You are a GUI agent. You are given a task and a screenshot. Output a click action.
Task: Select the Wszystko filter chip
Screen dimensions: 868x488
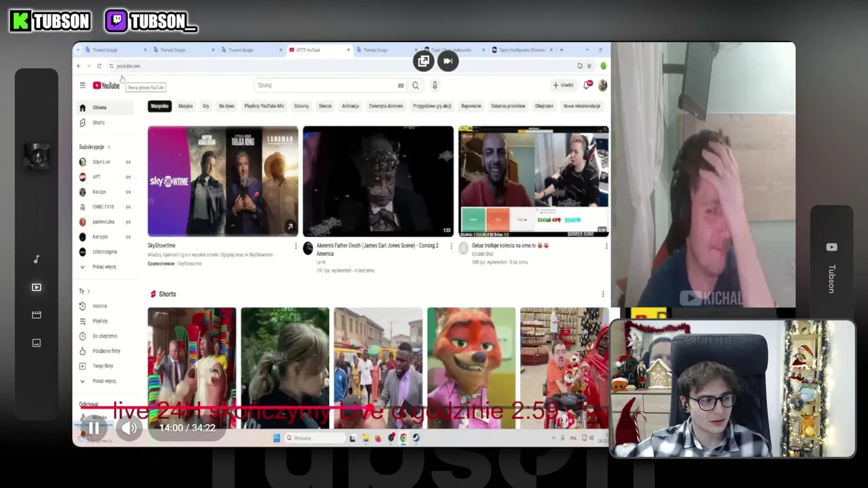point(159,106)
